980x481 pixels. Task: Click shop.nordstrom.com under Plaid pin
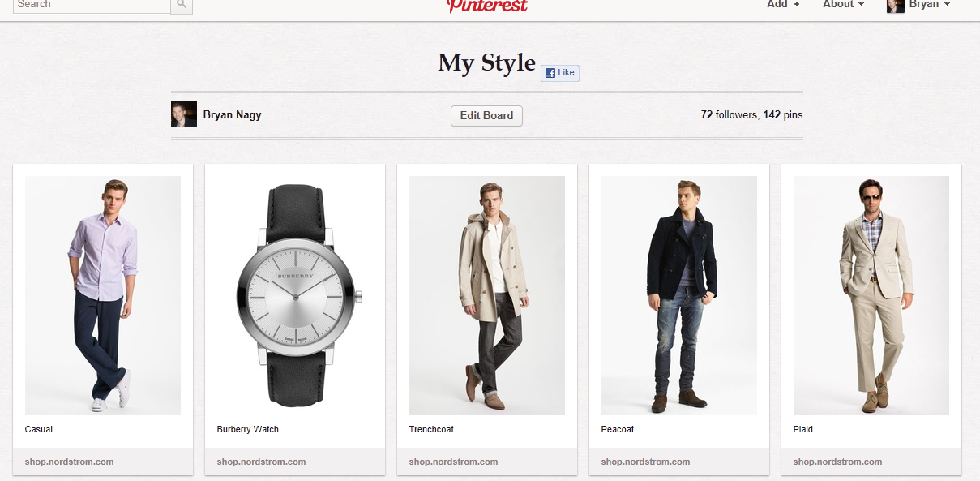pyautogui.click(x=837, y=462)
